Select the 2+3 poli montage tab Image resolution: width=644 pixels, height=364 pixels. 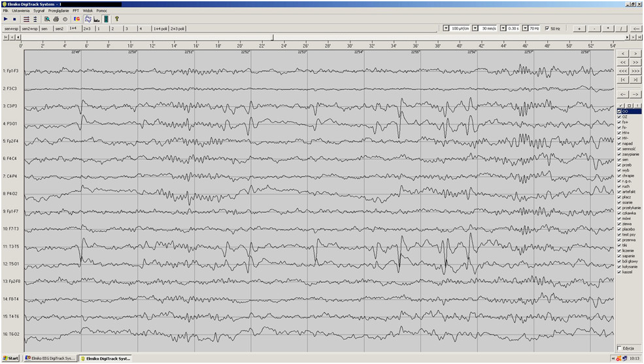[x=177, y=29]
